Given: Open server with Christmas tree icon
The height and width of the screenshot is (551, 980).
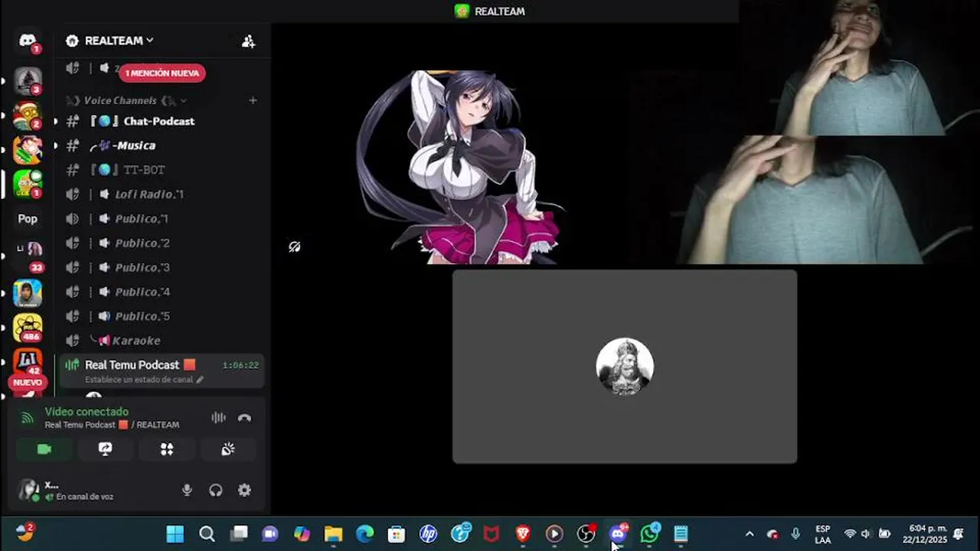Looking at the screenshot, I should [28, 80].
